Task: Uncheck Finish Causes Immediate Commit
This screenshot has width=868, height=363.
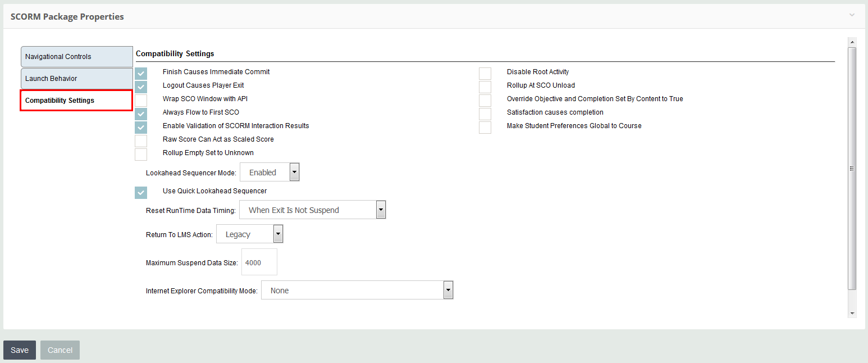Action: [141, 73]
